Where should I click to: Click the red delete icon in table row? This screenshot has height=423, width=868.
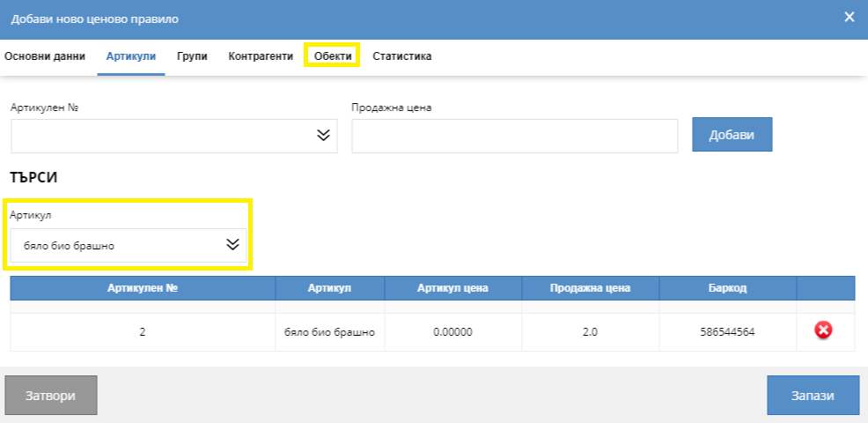tap(824, 330)
